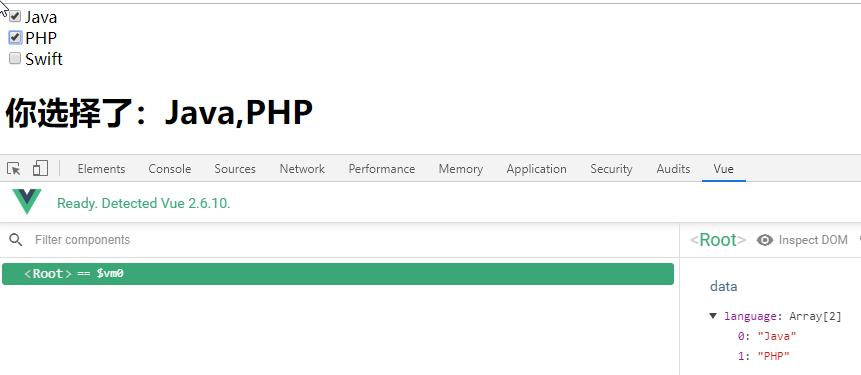The image size is (861, 375).
Task: Toggle device toolbar icon in DevTools
Action: [x=40, y=168]
